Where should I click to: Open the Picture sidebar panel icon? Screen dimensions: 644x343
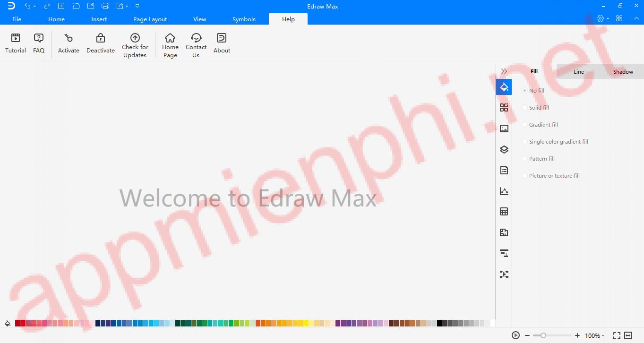pyautogui.click(x=504, y=129)
